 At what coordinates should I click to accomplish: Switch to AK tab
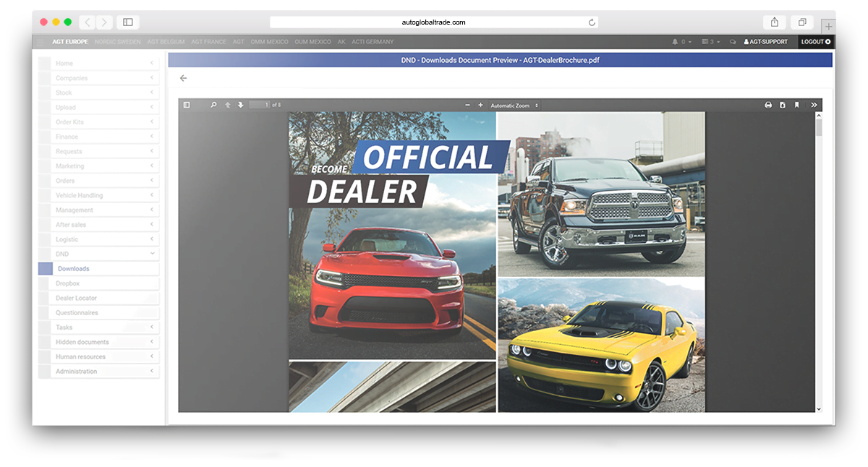click(x=341, y=42)
